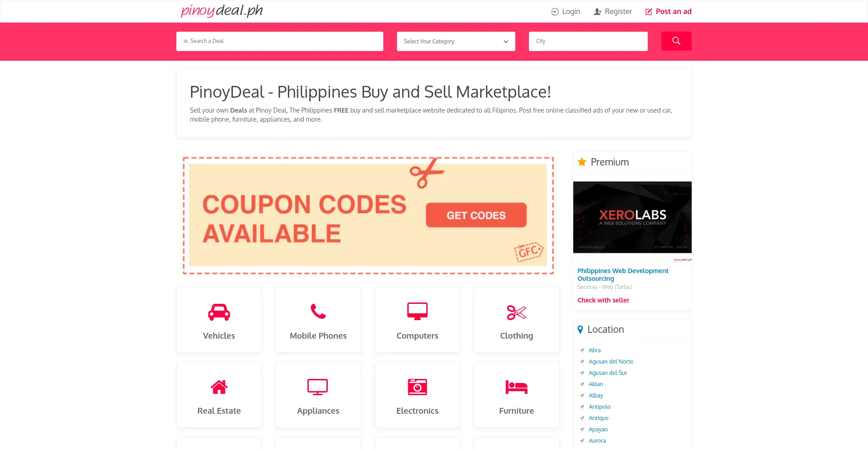
Task: Go to the Register page
Action: pos(613,12)
